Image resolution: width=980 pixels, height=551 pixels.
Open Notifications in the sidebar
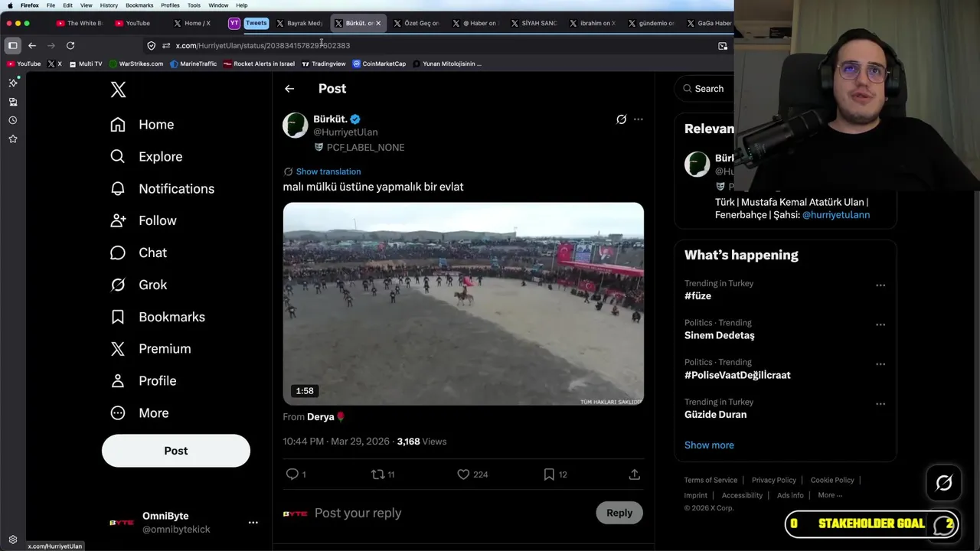pyautogui.click(x=162, y=189)
